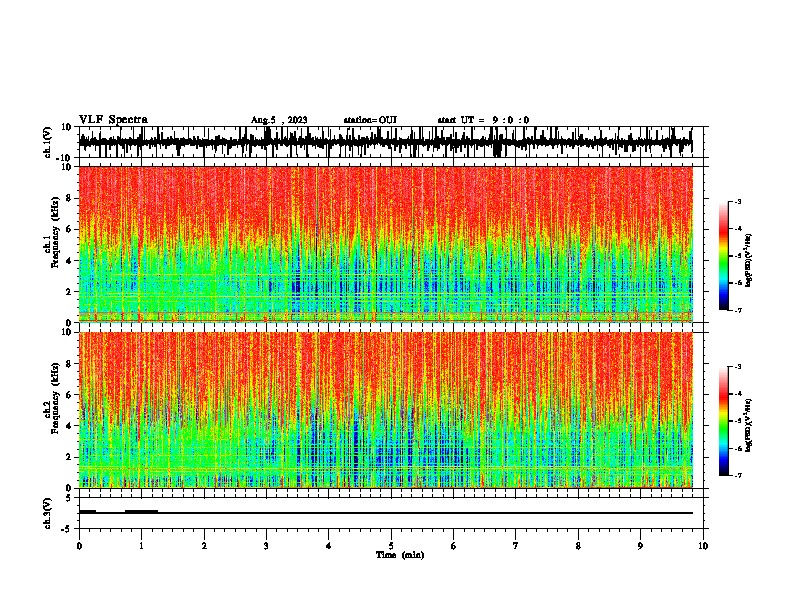
Task: Select the date text 'Aug.5 , 2023'
Action: (x=279, y=120)
